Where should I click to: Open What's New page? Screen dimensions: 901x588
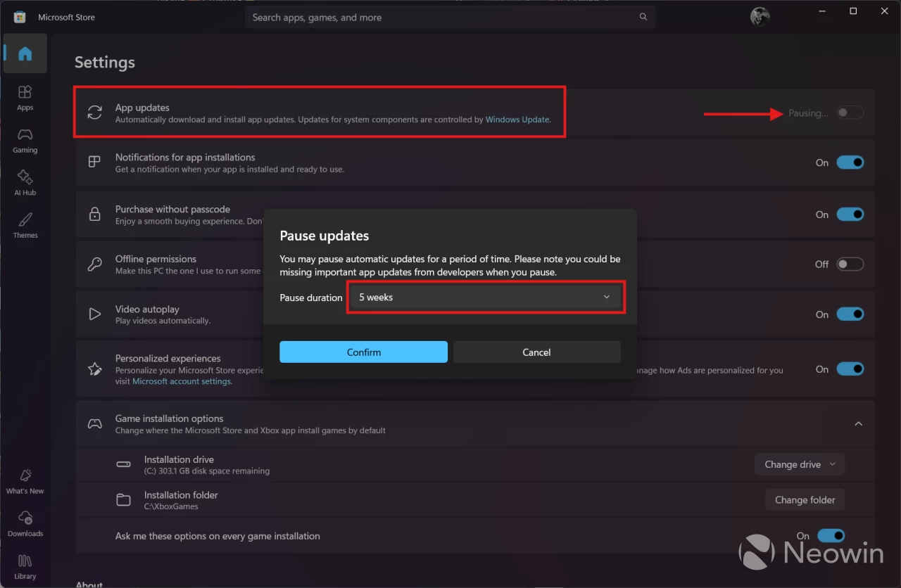click(x=25, y=481)
